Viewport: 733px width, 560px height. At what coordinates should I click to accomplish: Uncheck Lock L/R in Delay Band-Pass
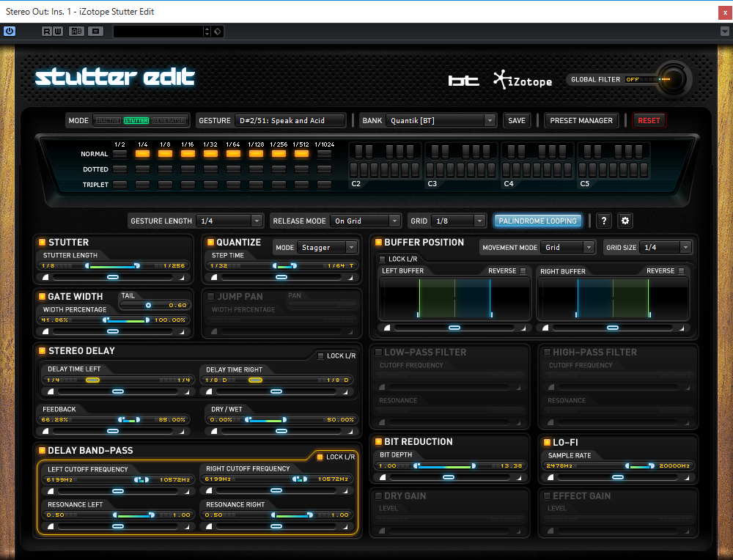click(320, 457)
